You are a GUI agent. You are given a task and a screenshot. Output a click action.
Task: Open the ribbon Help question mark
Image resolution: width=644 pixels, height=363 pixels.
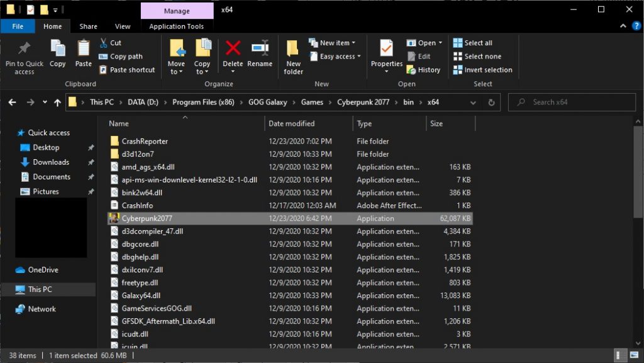click(636, 26)
